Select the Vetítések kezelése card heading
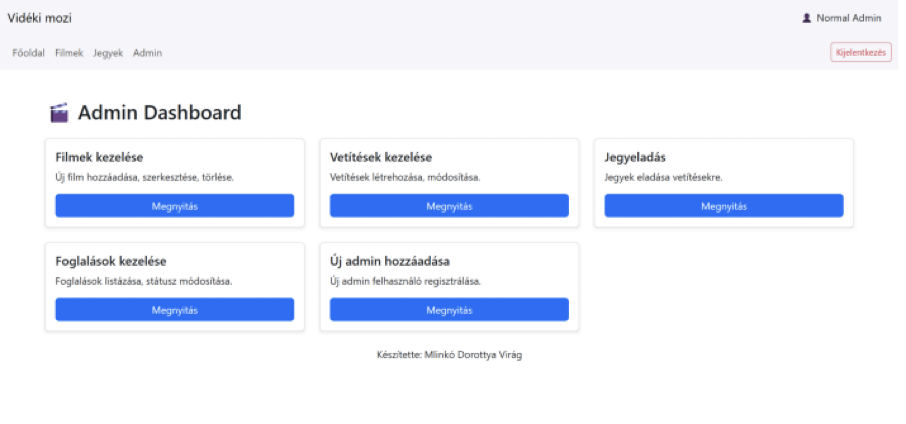 point(381,157)
